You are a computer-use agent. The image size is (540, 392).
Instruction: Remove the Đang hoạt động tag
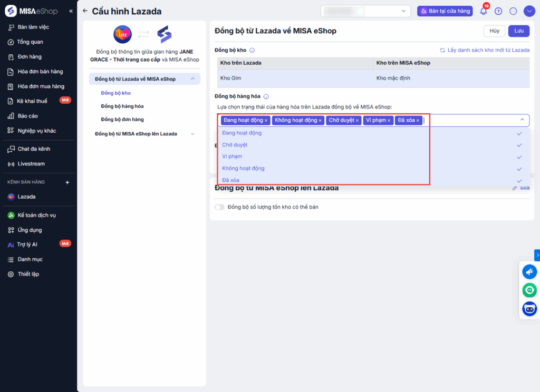click(266, 121)
